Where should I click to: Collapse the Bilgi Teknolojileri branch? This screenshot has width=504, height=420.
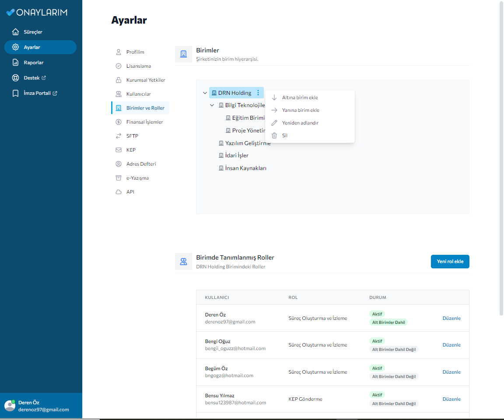(212, 105)
